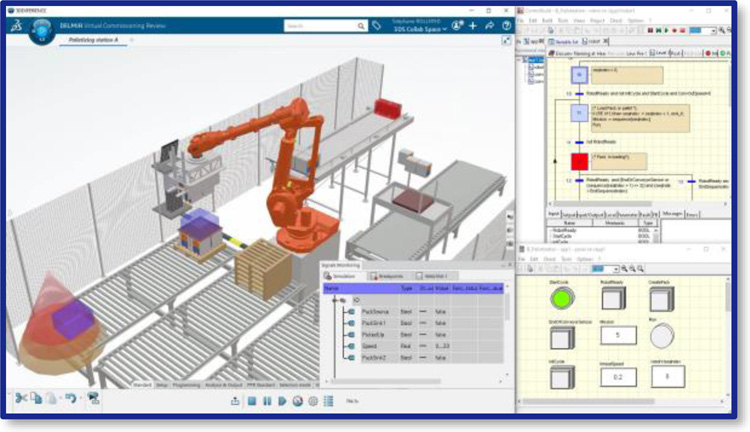Select the PickedUp signal row
The width and height of the screenshot is (750, 432).
[x=374, y=333]
